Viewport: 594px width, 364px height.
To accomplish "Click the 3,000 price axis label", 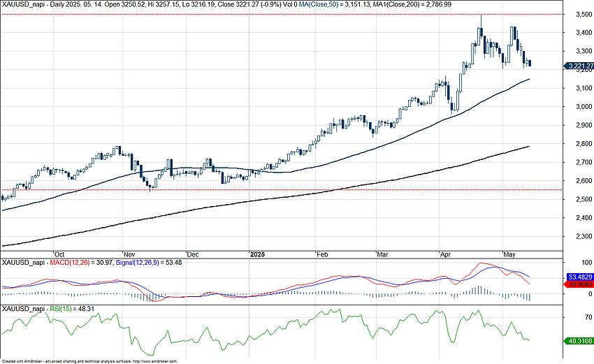I will click(x=584, y=107).
